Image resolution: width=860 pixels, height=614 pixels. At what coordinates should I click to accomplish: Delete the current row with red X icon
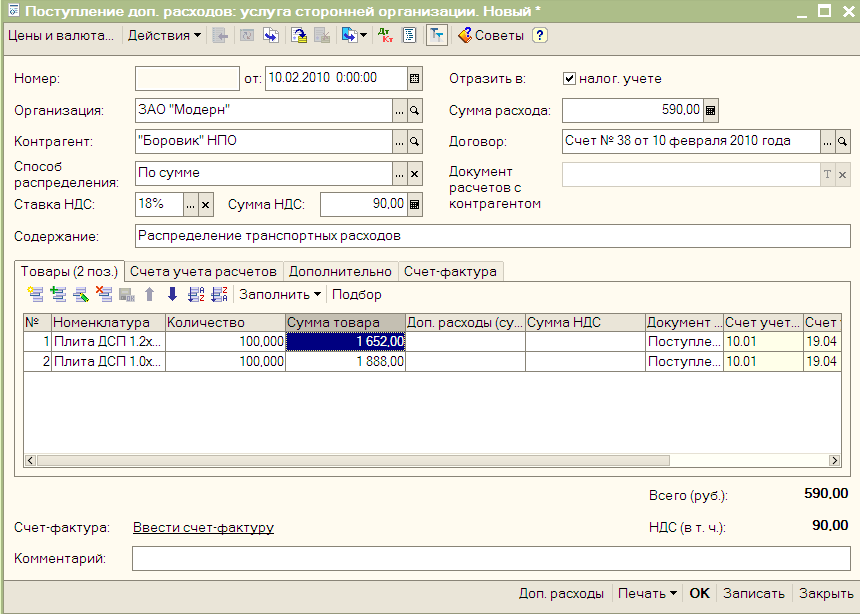point(104,295)
